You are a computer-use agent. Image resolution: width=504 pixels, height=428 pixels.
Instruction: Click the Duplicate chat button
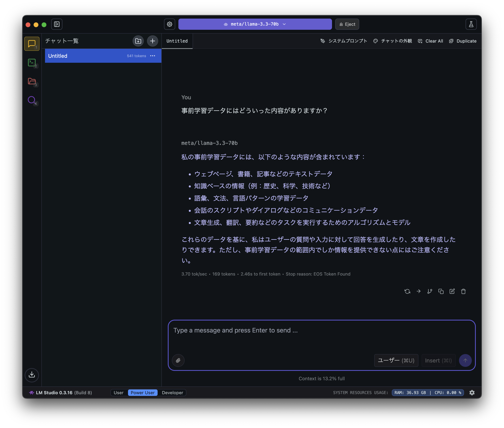click(x=463, y=41)
